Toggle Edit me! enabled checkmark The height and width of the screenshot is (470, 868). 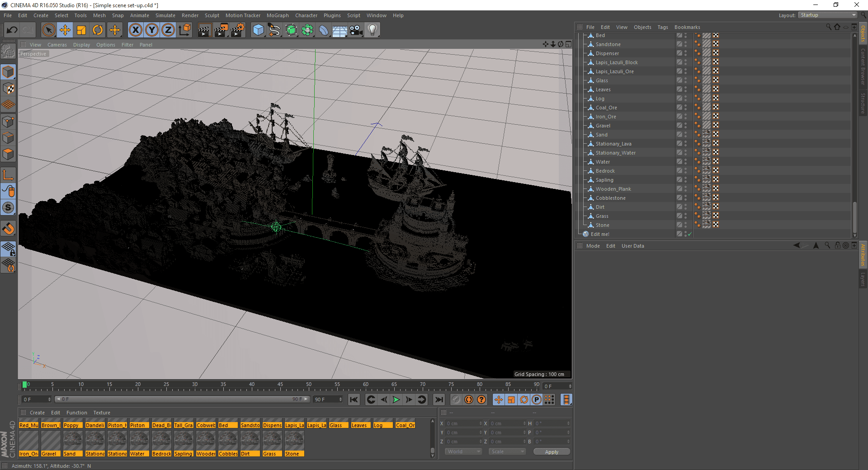[689, 234]
